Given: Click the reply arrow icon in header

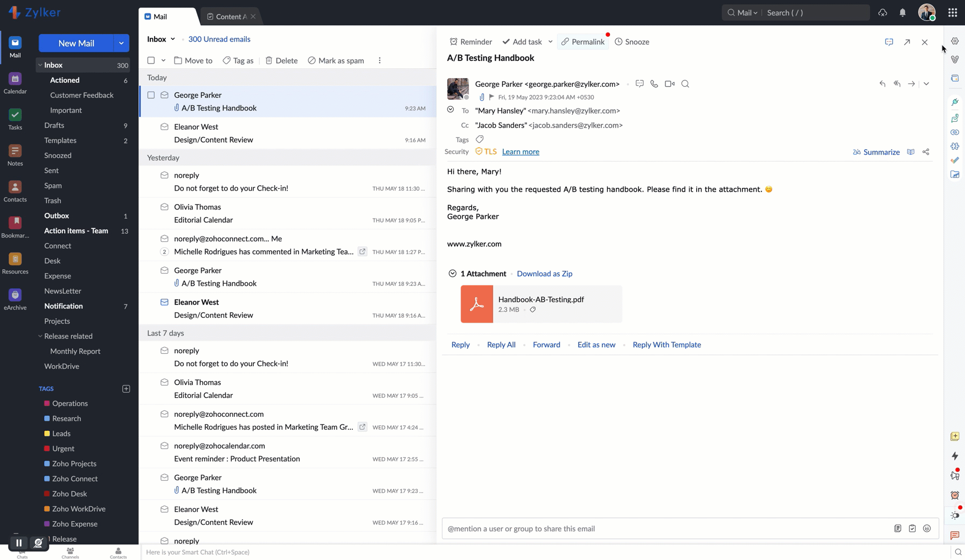Looking at the screenshot, I should coord(882,84).
